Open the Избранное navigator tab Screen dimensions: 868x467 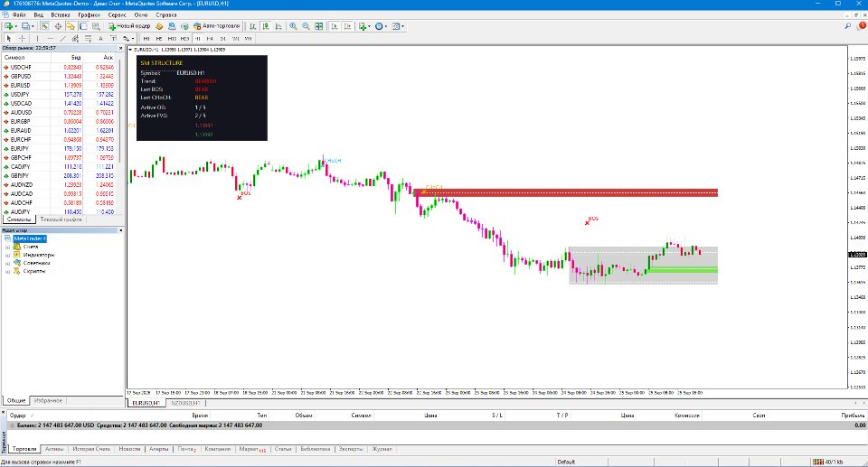pyautogui.click(x=48, y=400)
